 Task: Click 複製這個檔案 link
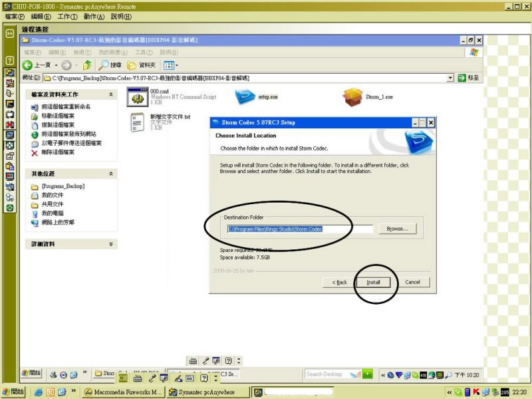pyautogui.click(x=58, y=125)
